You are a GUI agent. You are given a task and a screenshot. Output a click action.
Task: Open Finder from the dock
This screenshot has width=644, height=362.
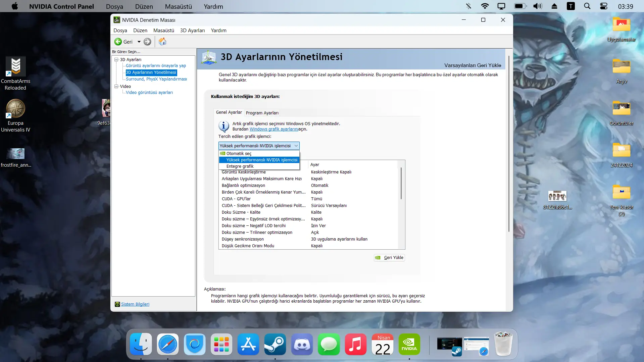(x=141, y=344)
